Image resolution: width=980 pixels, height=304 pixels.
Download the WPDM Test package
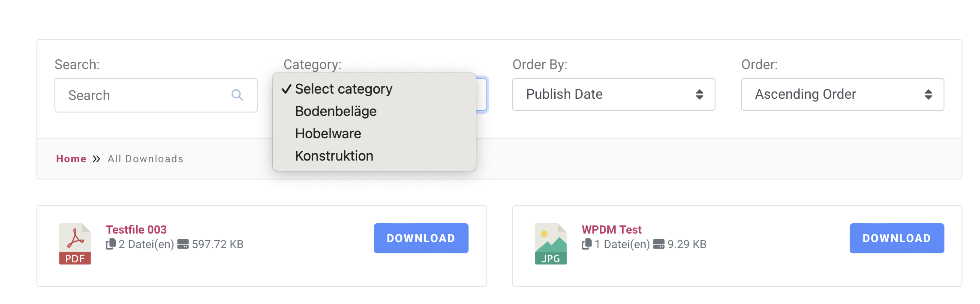[x=897, y=238]
